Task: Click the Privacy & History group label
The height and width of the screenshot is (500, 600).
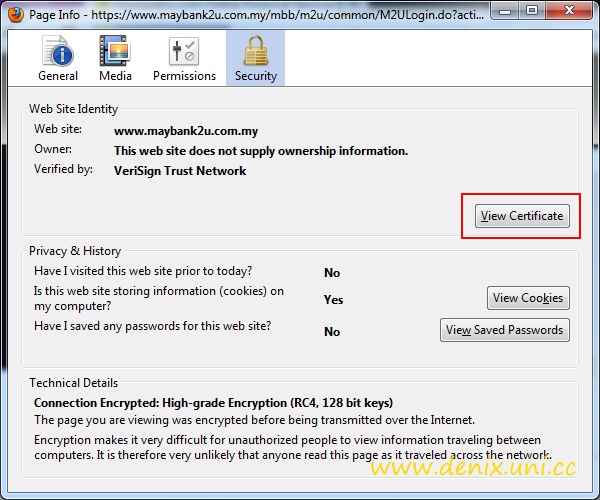Action: point(75,251)
